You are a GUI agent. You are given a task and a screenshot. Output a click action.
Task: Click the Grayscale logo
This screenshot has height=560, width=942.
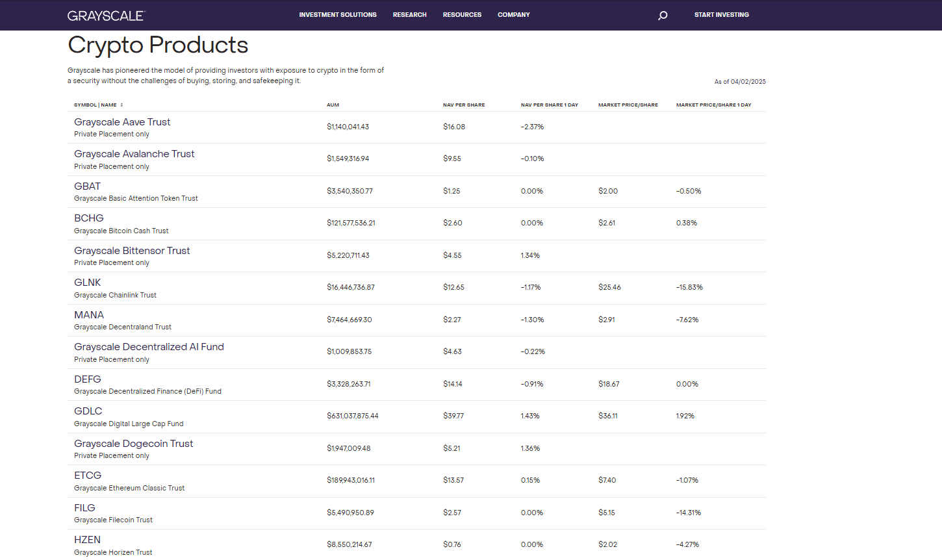click(107, 16)
